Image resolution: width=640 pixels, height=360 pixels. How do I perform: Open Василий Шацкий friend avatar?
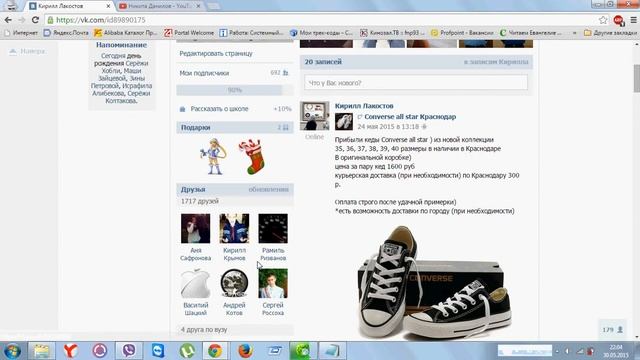click(196, 283)
